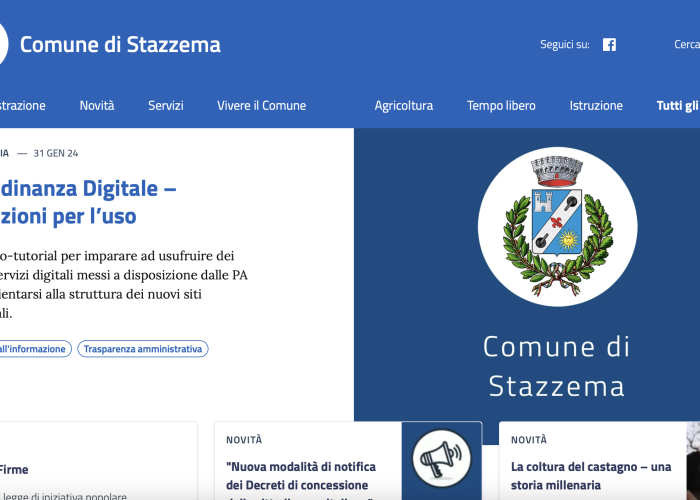Click the large Comune di Stazzema banner text
The image size is (700, 500).
(557, 366)
